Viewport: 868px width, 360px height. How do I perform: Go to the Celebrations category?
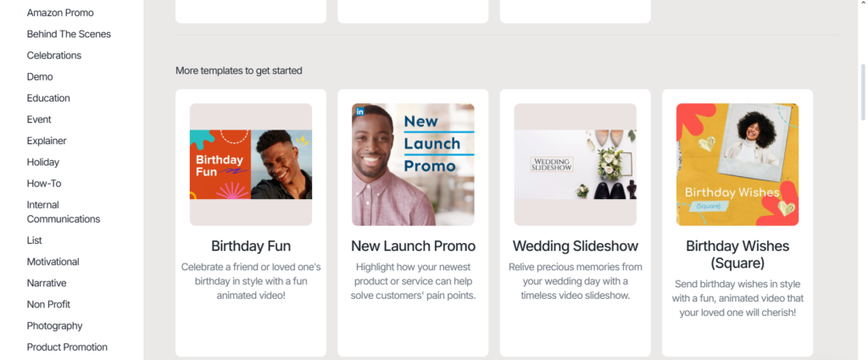pyautogui.click(x=54, y=55)
